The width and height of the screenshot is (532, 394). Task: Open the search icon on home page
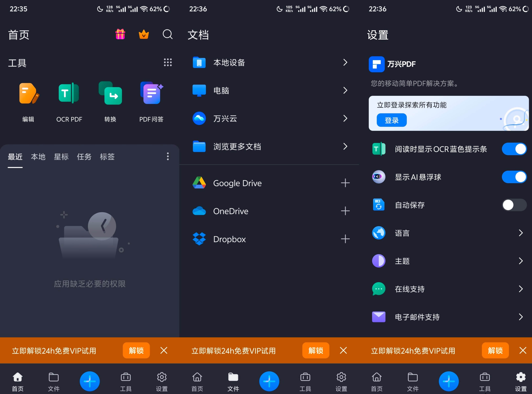[167, 34]
